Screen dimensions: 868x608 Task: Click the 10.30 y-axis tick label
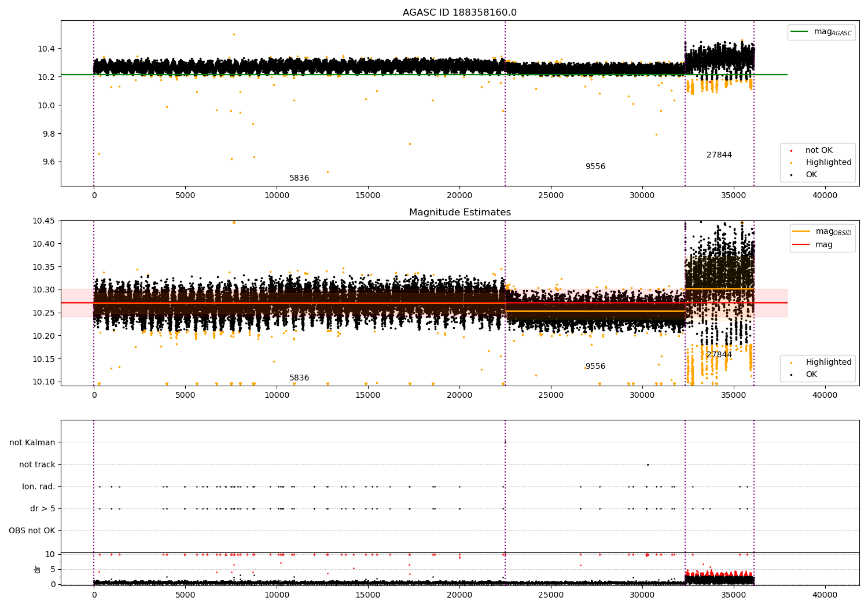(x=44, y=290)
